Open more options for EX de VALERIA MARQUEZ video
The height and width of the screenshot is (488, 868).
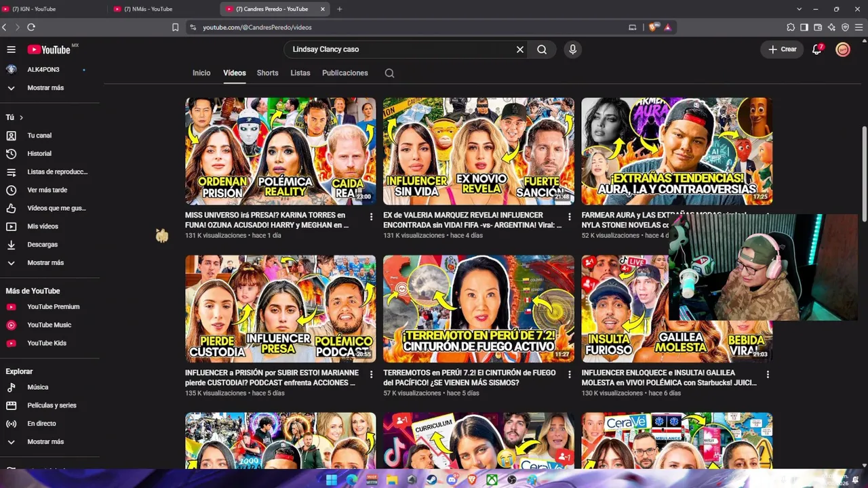pyautogui.click(x=569, y=217)
